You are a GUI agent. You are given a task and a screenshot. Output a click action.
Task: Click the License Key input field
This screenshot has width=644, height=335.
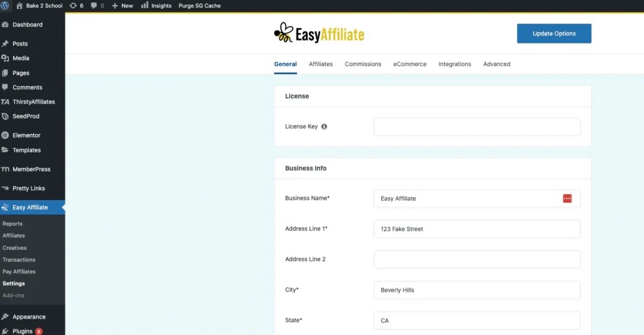pyautogui.click(x=477, y=127)
